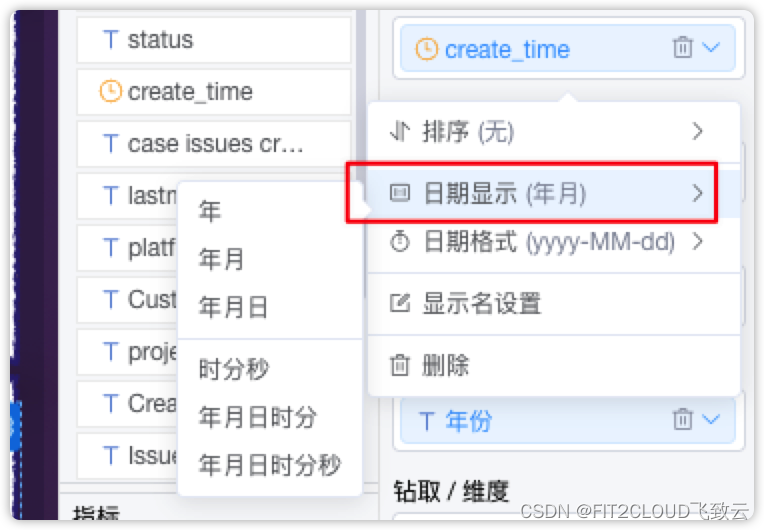
Task: Open the 日期格式 (yyyy-MM-dd) submenu
Action: pos(554,242)
